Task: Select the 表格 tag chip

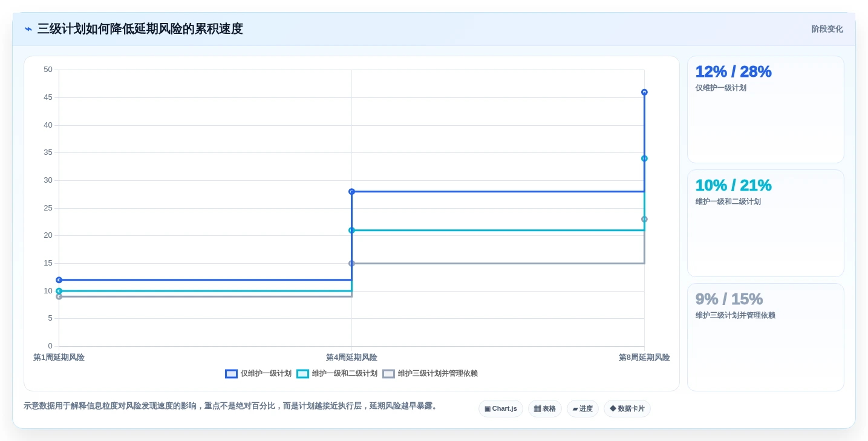Action: [x=544, y=409]
